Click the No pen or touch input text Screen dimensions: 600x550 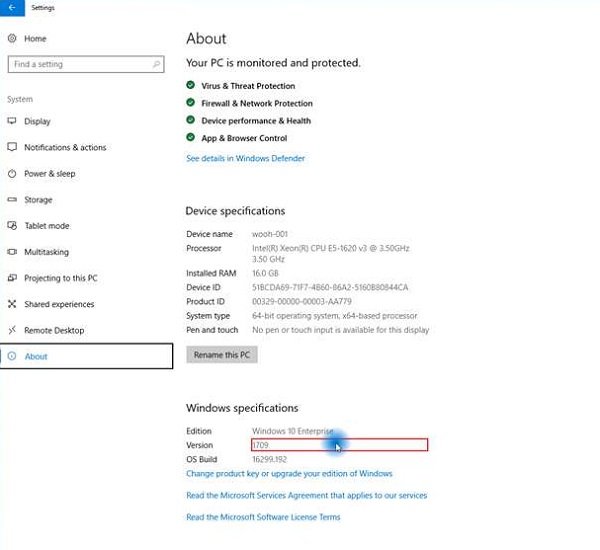point(341,330)
